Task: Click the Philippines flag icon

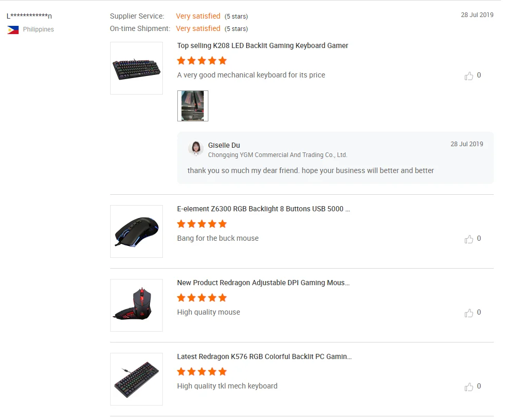Action: (13, 30)
